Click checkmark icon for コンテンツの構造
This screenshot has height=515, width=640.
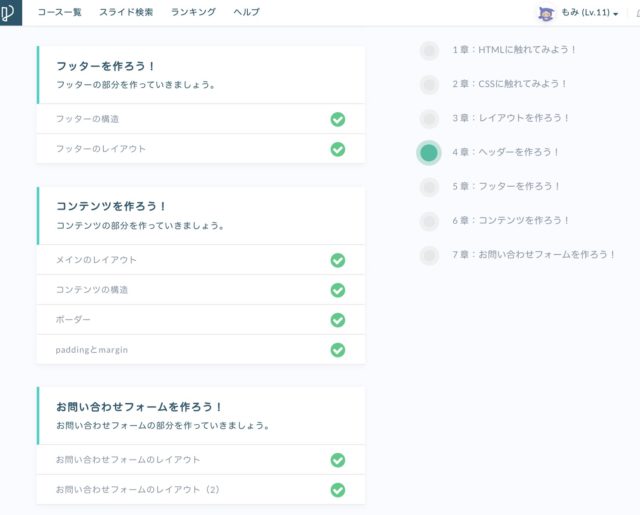click(x=338, y=290)
